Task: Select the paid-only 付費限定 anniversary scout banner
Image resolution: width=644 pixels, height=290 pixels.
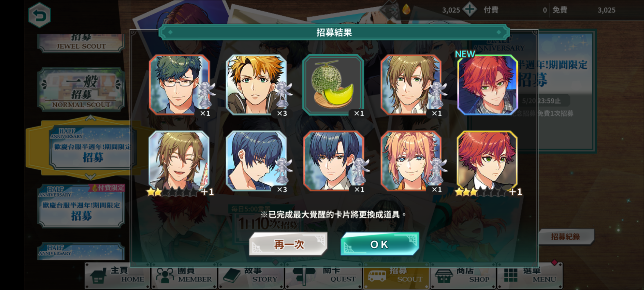Action: click(x=81, y=206)
